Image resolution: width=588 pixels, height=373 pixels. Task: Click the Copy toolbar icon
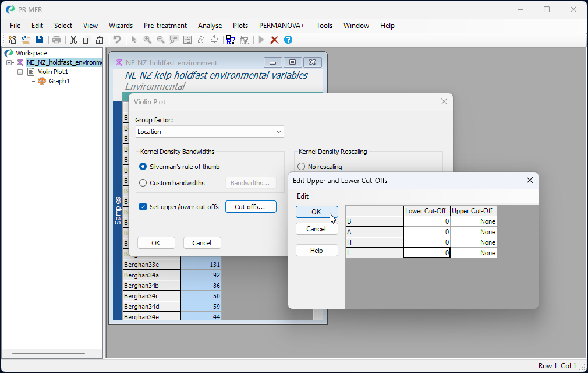[86, 40]
